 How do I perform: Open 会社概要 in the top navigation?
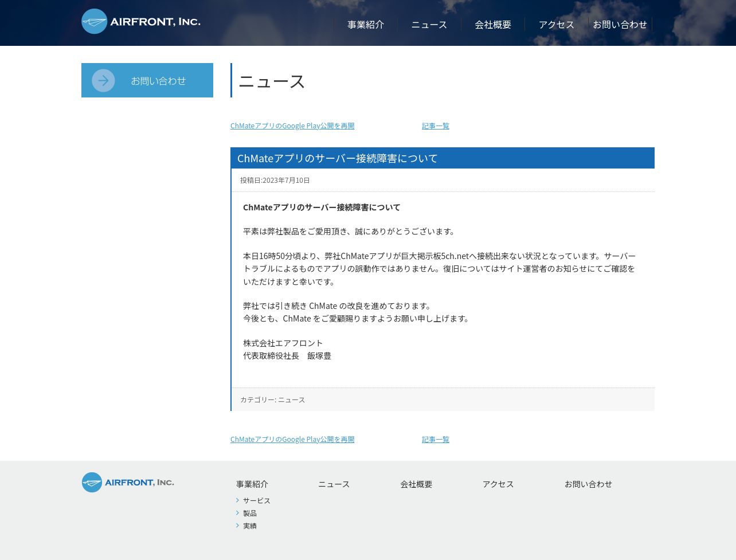click(x=493, y=24)
